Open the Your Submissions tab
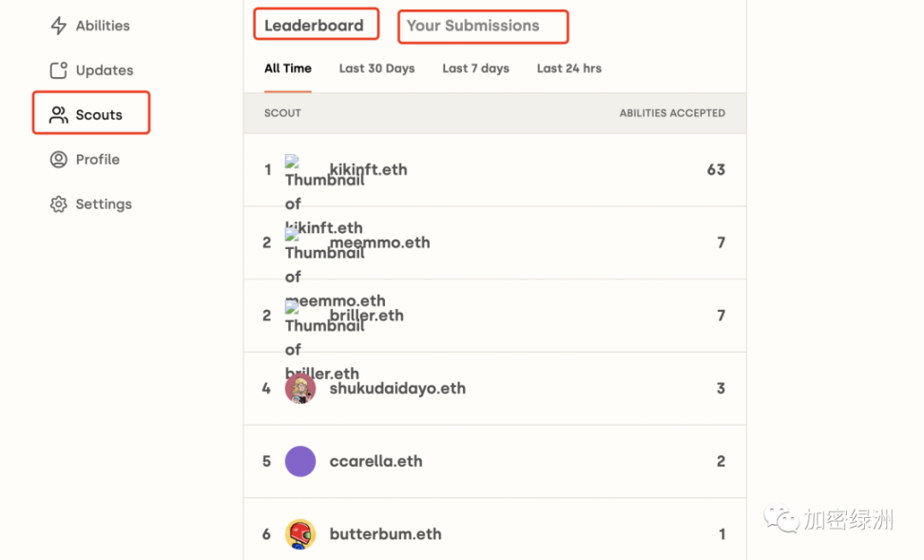 pyautogui.click(x=483, y=27)
